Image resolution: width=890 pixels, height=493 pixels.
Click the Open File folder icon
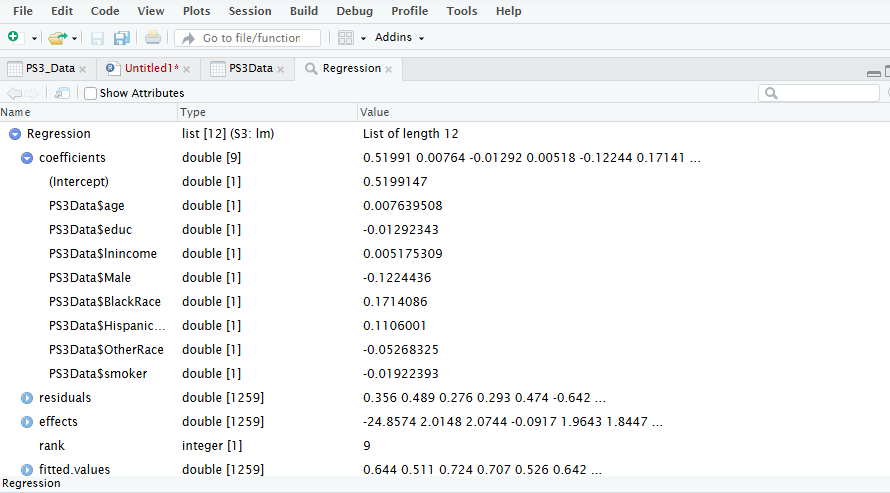(x=57, y=38)
